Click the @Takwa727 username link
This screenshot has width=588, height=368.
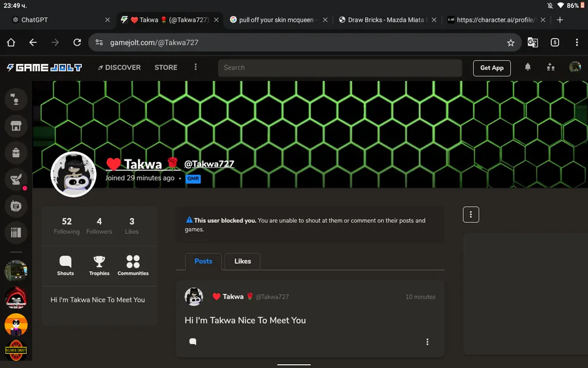tap(209, 164)
